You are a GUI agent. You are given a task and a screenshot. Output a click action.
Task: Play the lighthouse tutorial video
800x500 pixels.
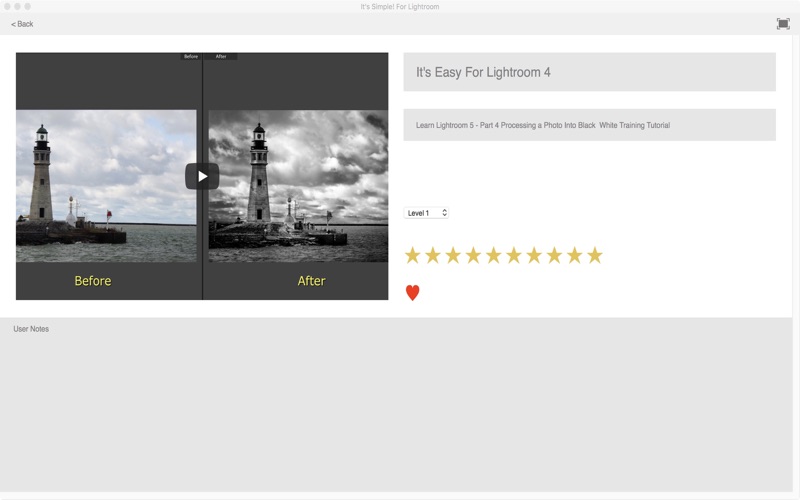pos(202,176)
